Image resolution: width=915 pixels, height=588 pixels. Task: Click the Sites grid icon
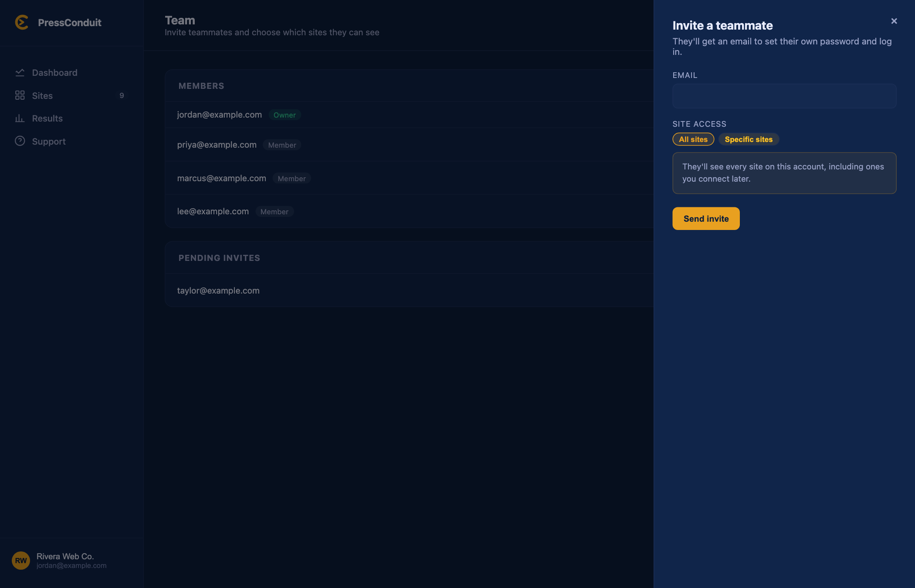click(20, 95)
